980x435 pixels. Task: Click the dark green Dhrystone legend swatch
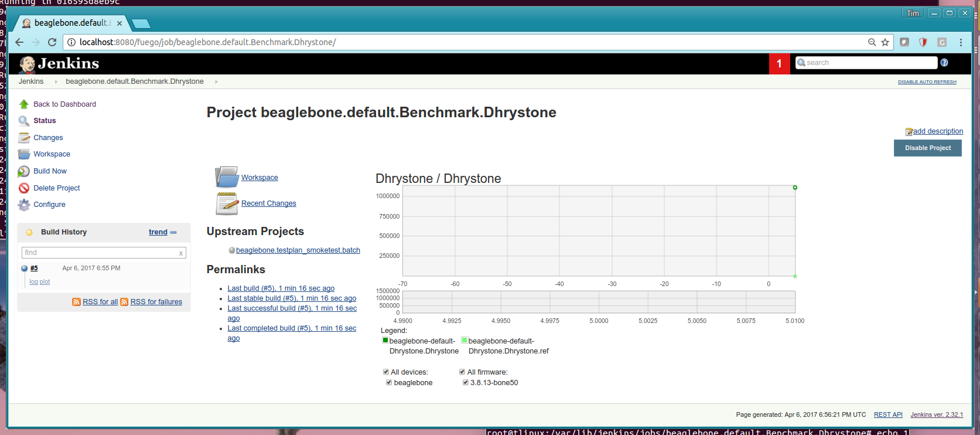coord(385,340)
